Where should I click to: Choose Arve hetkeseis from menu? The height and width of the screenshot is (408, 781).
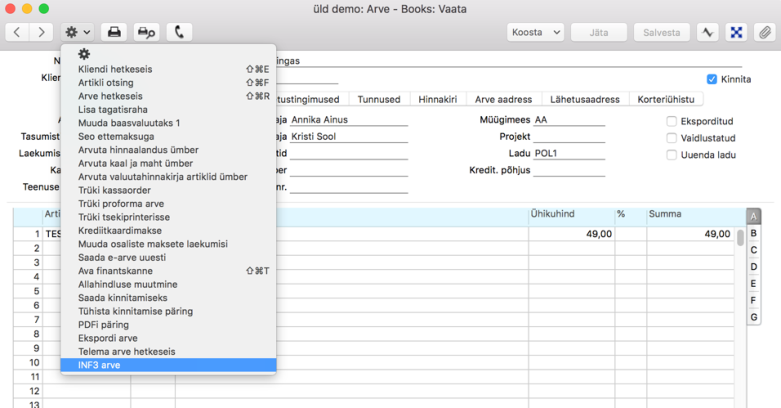(x=168, y=96)
